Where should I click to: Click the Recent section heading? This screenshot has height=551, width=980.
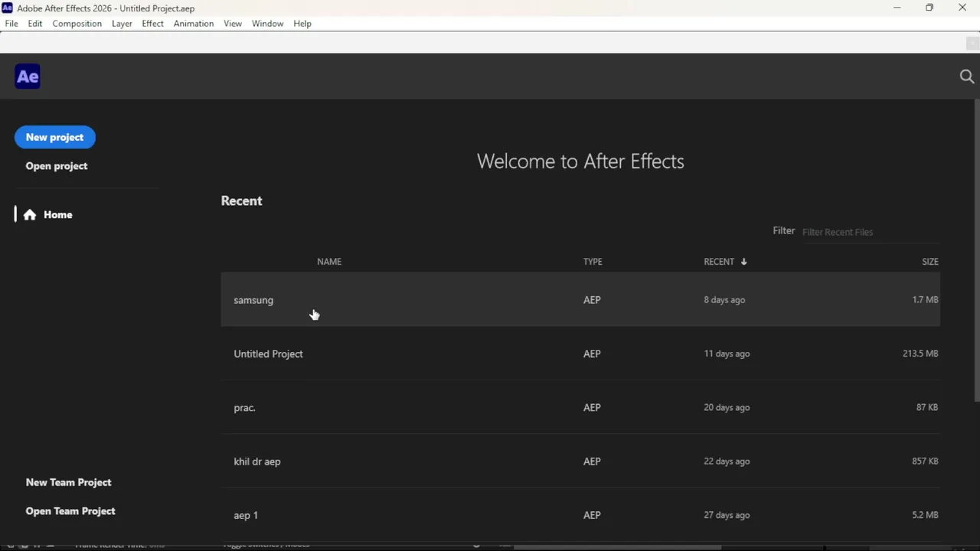[x=242, y=201]
